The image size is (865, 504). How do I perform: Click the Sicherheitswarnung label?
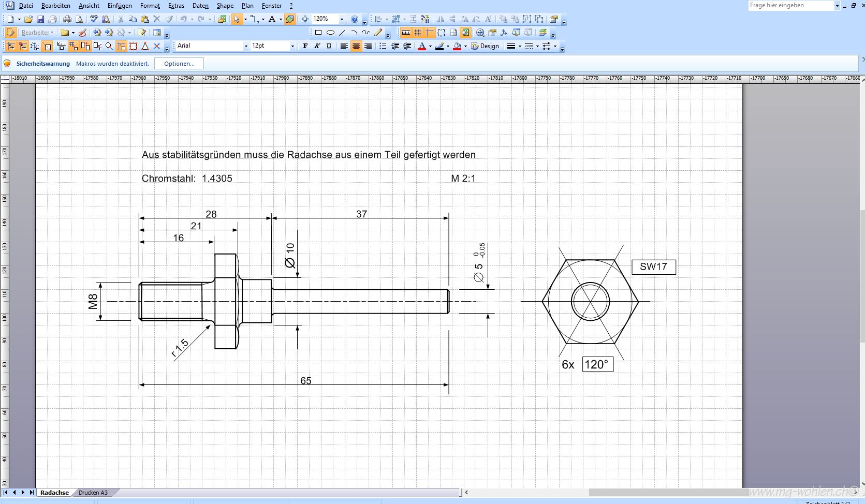point(43,64)
